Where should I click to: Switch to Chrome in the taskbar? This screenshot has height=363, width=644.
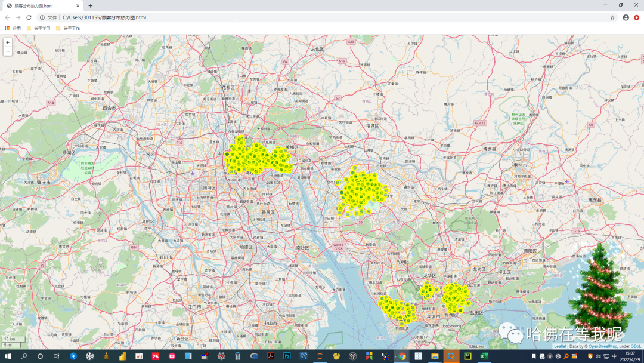click(402, 356)
